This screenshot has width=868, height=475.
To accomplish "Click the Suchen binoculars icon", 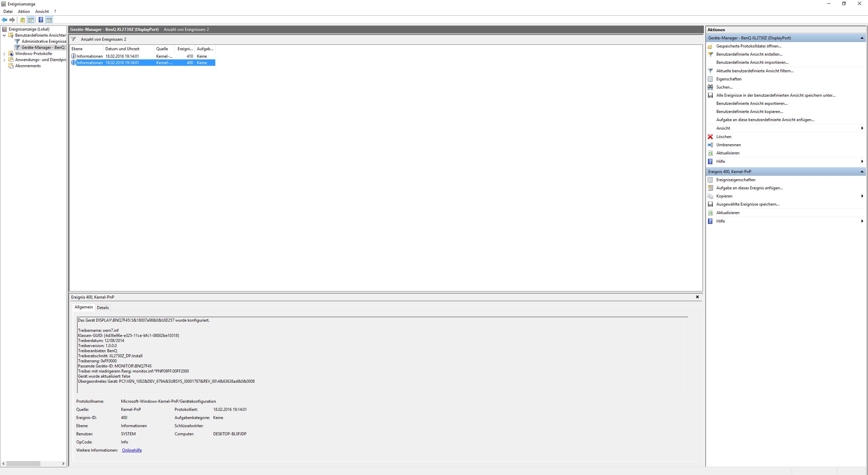I will click(x=710, y=87).
